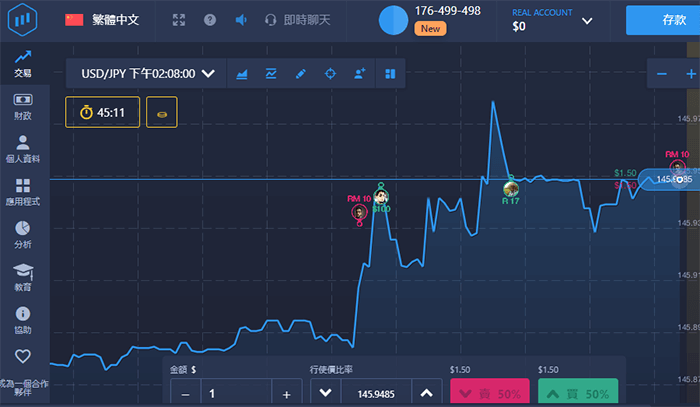Open the multi-chart layout grid icon
This screenshot has width=700, height=407.
(x=390, y=73)
